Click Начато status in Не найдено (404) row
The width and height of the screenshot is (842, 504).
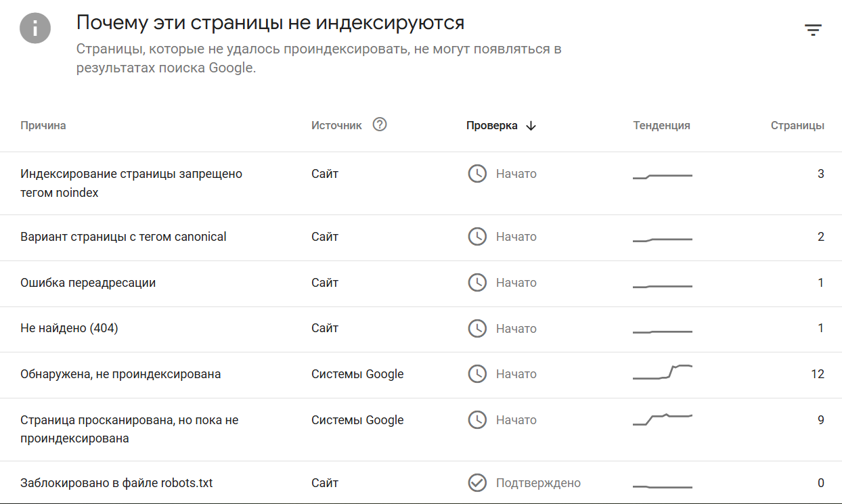[516, 329]
